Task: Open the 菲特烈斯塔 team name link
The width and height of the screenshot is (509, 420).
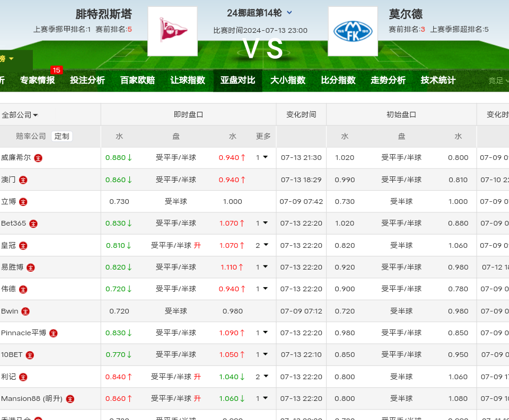Action: [104, 14]
